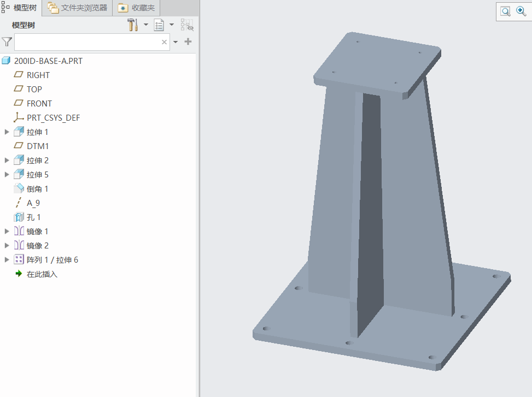Open model tree settings hammer icon
Viewport: 532px width, 397px height.
[x=133, y=25]
